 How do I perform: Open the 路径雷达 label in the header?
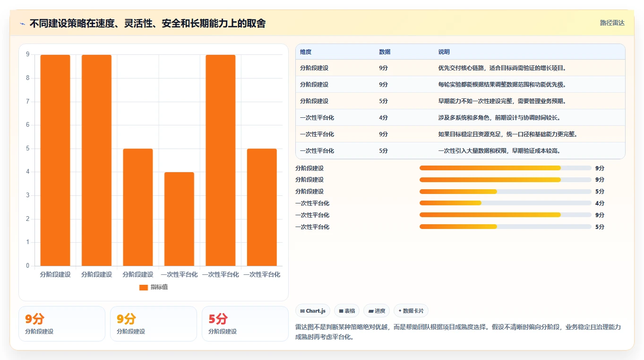coord(612,23)
